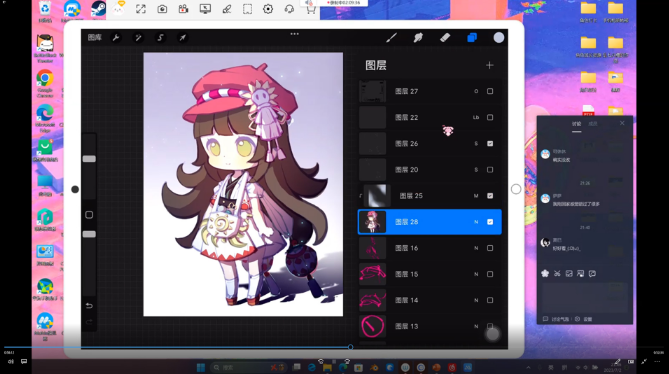Open blend mode N of 图层 16

[476, 248]
